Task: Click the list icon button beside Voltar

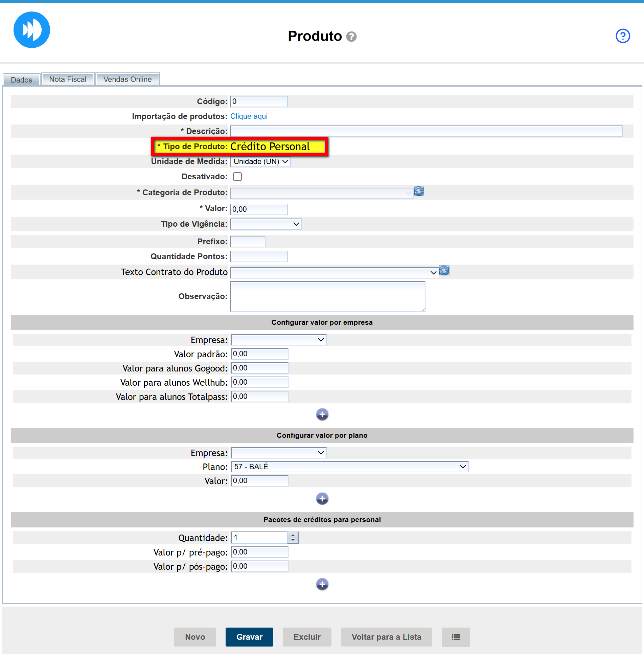Action: (x=456, y=637)
